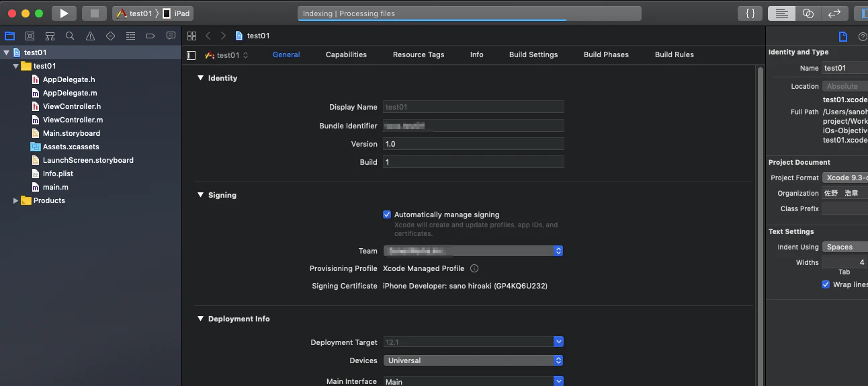This screenshot has height=386, width=868.
Task: Open the Test navigator diamond icon
Action: (x=110, y=36)
